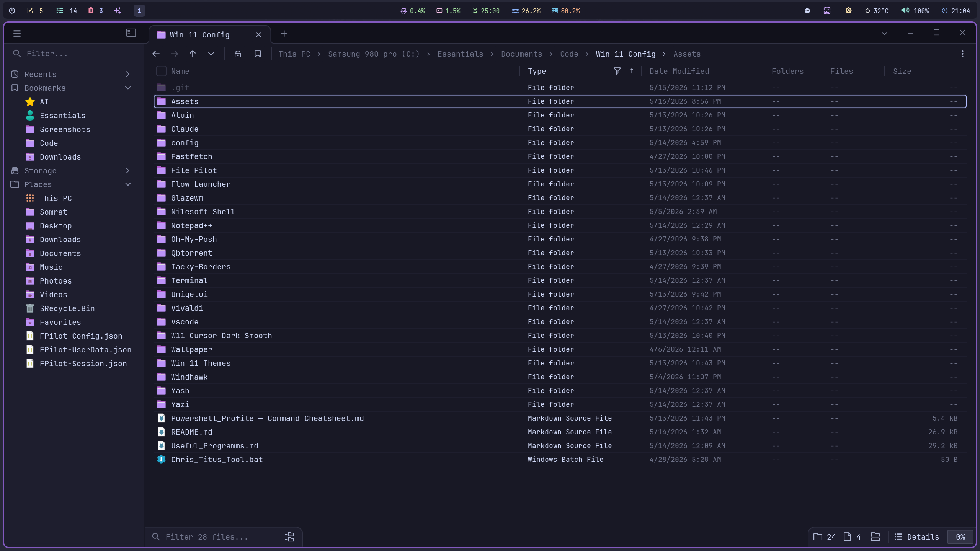980x551 pixels.
Task: Click the sidebar Filter input field
Action: pos(75,54)
